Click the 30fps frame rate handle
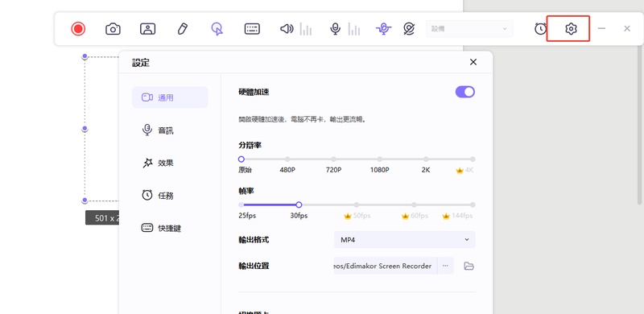This screenshot has width=644, height=314. (299, 205)
